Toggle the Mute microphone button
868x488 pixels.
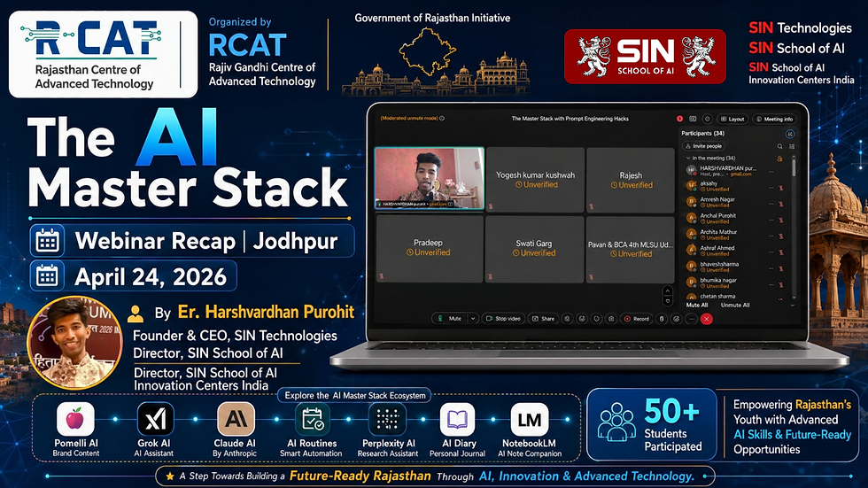(x=450, y=319)
